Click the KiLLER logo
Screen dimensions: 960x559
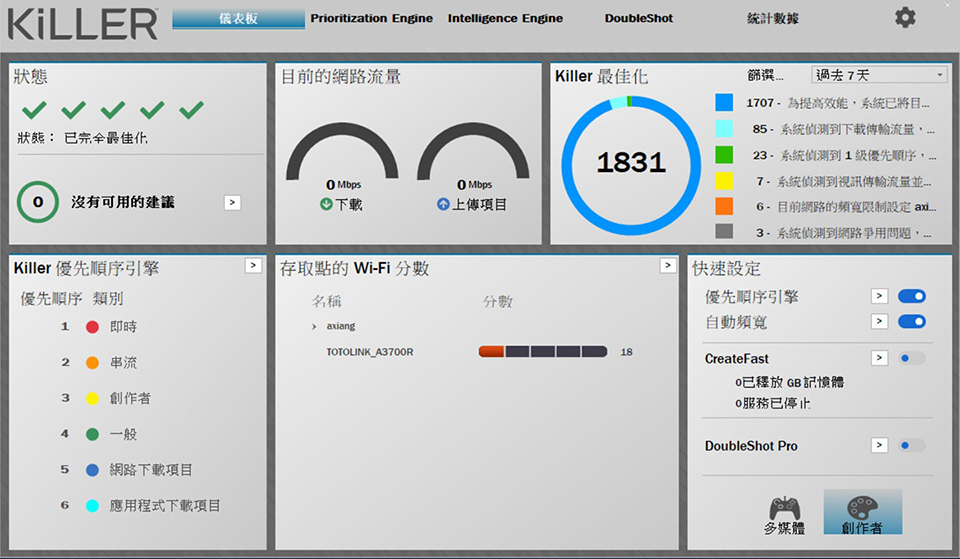[83, 24]
